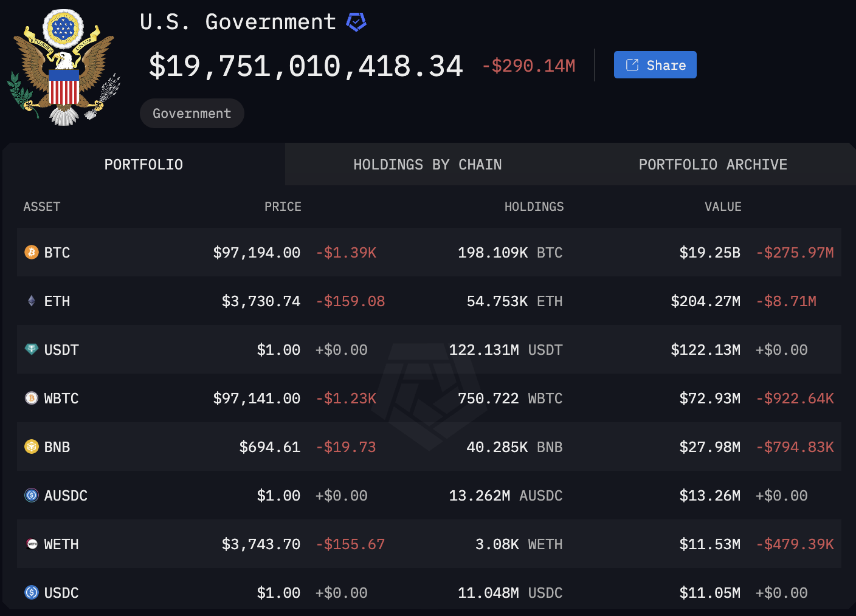Click the VALUE column header
This screenshot has width=856, height=616.
(723, 207)
